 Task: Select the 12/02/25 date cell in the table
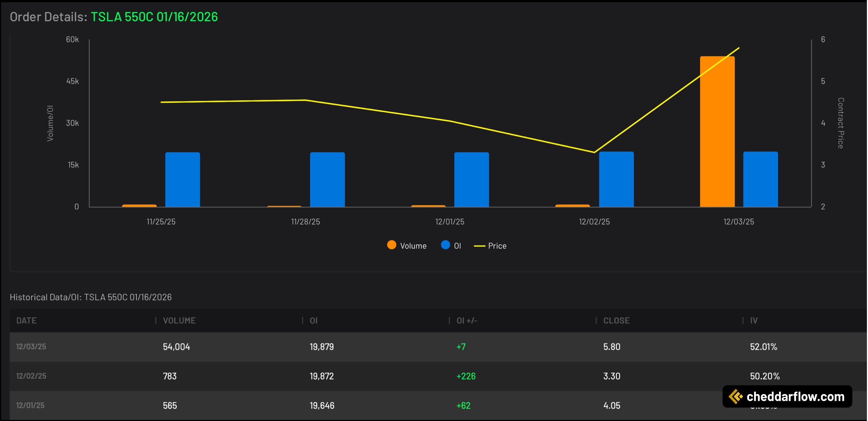pyautogui.click(x=31, y=376)
